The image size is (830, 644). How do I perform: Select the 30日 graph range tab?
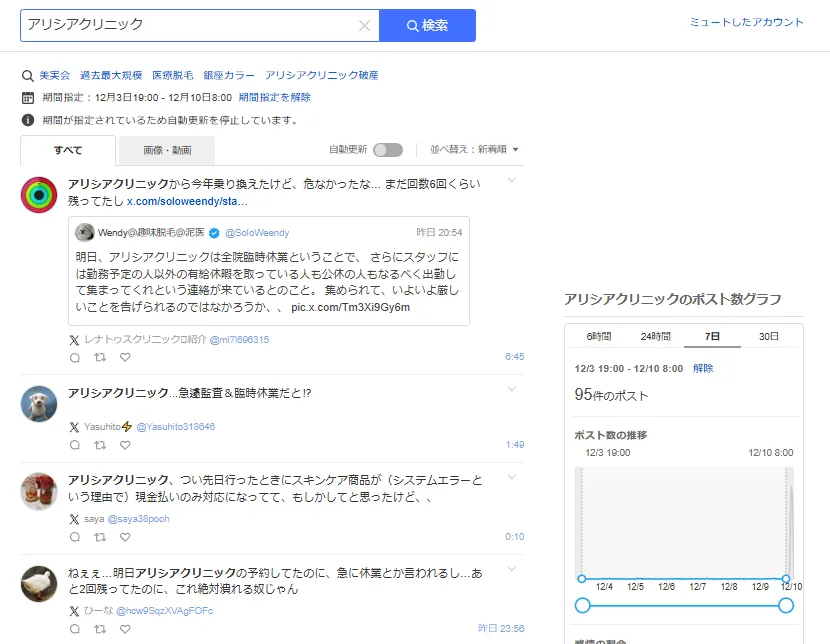coord(769,336)
